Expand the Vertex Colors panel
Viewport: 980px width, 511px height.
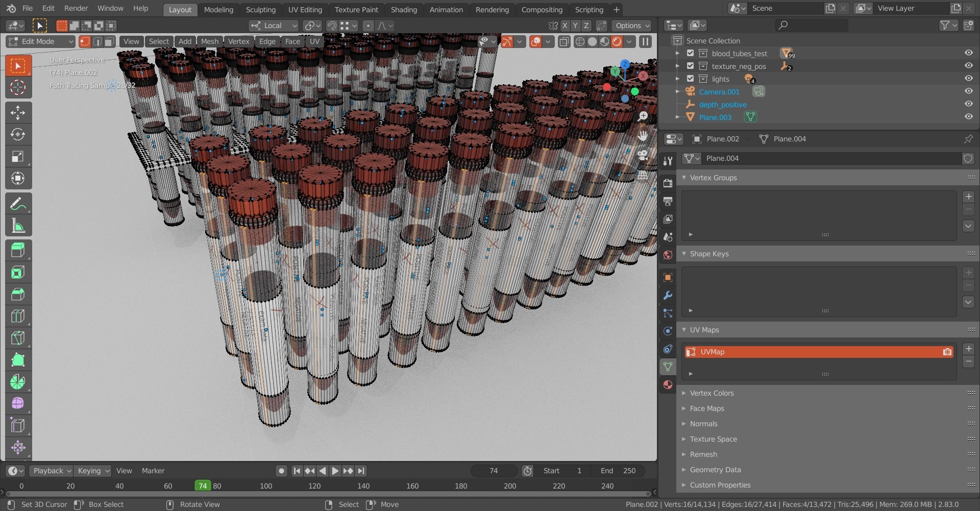(x=684, y=393)
